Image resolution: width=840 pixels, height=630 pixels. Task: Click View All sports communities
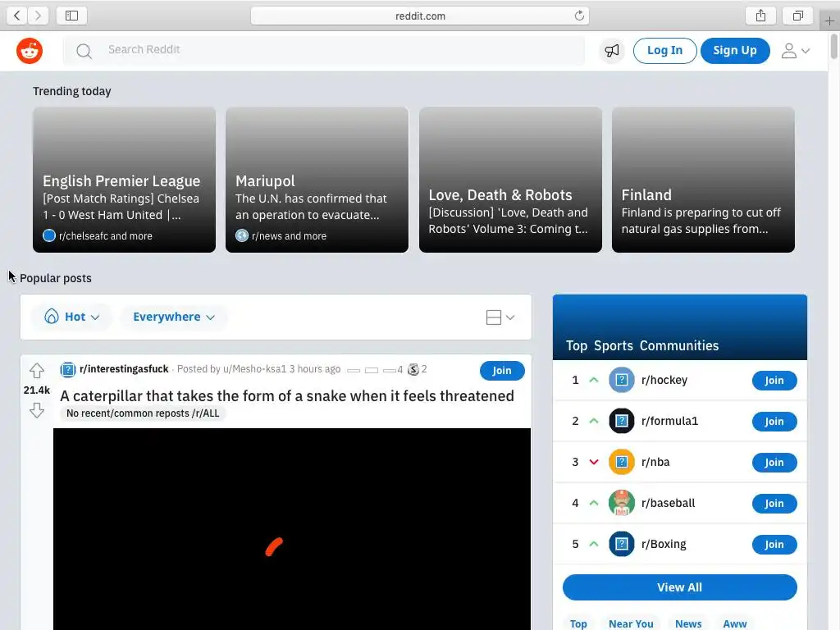[x=679, y=587]
